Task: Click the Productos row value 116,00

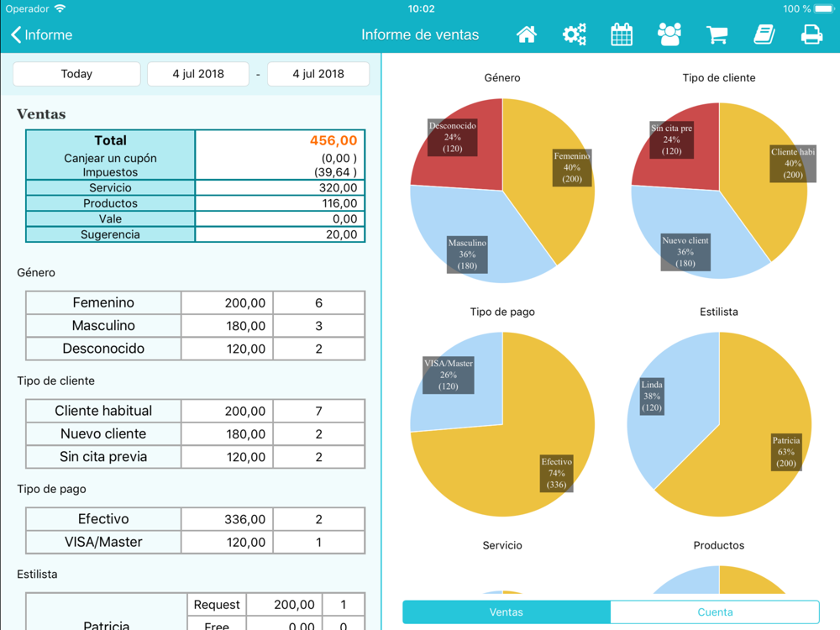Action: pos(339,203)
